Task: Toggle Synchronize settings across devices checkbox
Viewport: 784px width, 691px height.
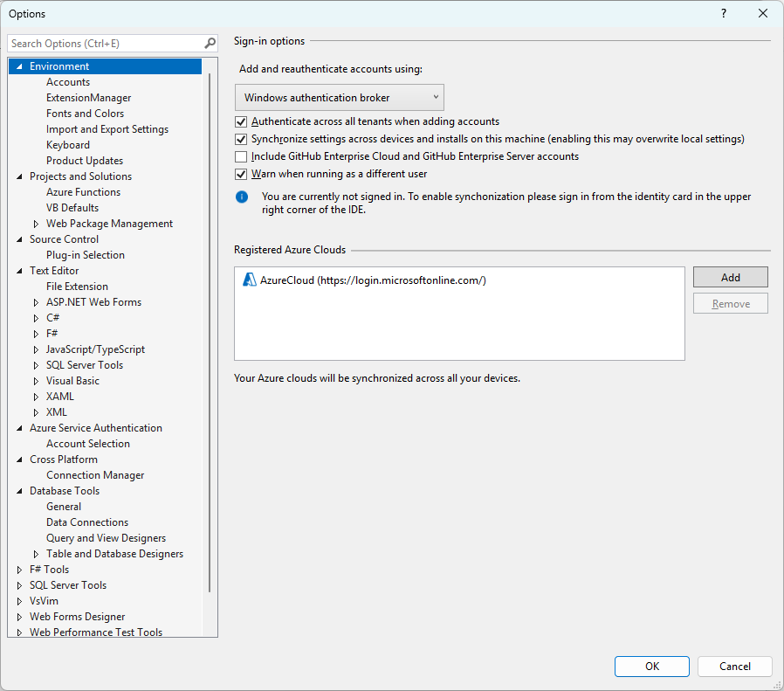Action: 241,139
